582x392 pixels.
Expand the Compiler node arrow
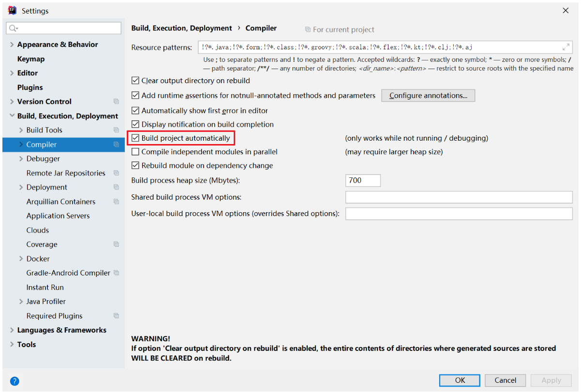coord(21,145)
